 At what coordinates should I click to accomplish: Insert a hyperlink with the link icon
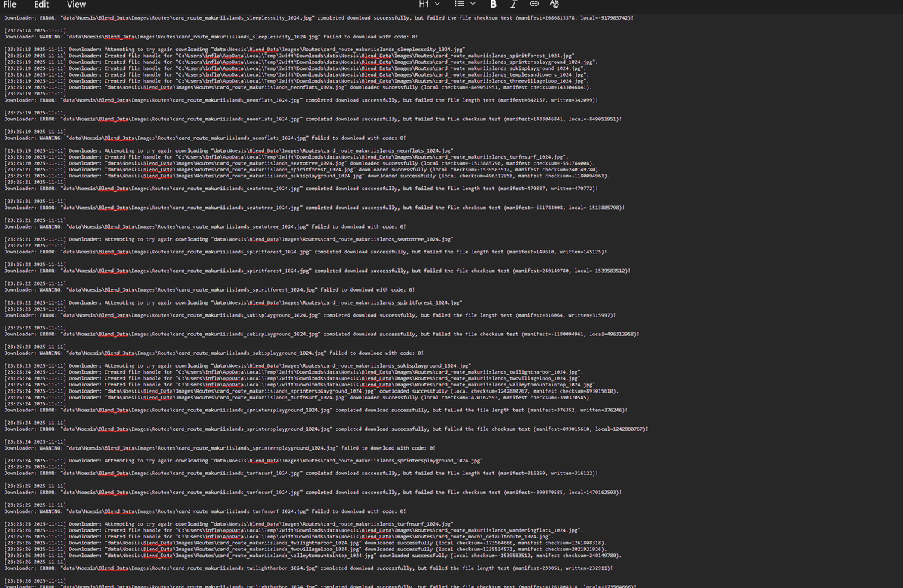pyautogui.click(x=534, y=5)
